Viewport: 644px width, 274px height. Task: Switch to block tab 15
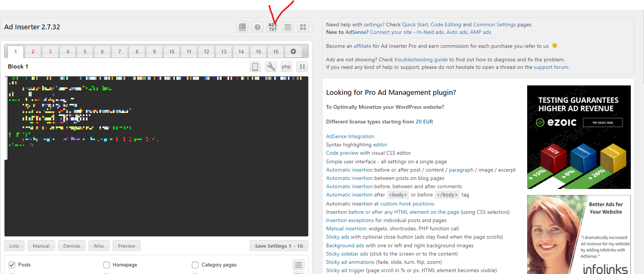click(x=258, y=52)
